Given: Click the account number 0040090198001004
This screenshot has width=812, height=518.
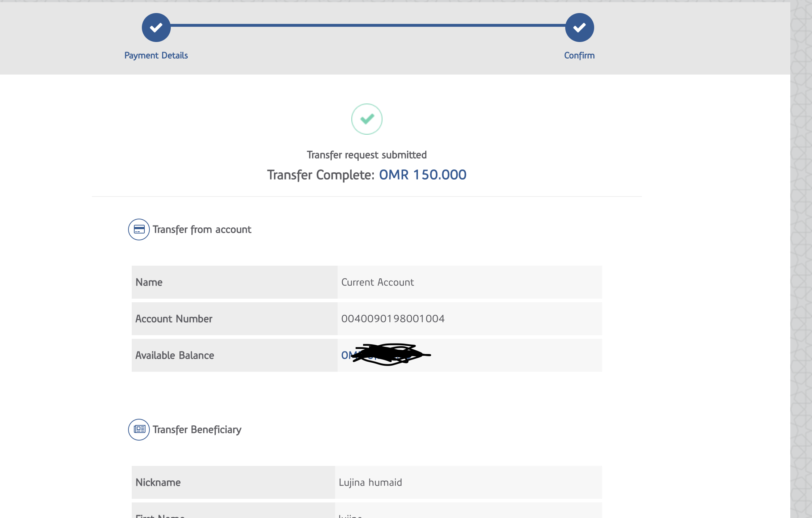Looking at the screenshot, I should [x=393, y=319].
